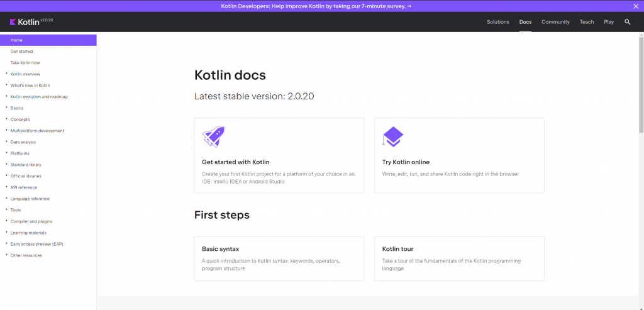Screen dimensions: 644x310
Task: Close the survey banner with the X
Action: pos(636,6)
